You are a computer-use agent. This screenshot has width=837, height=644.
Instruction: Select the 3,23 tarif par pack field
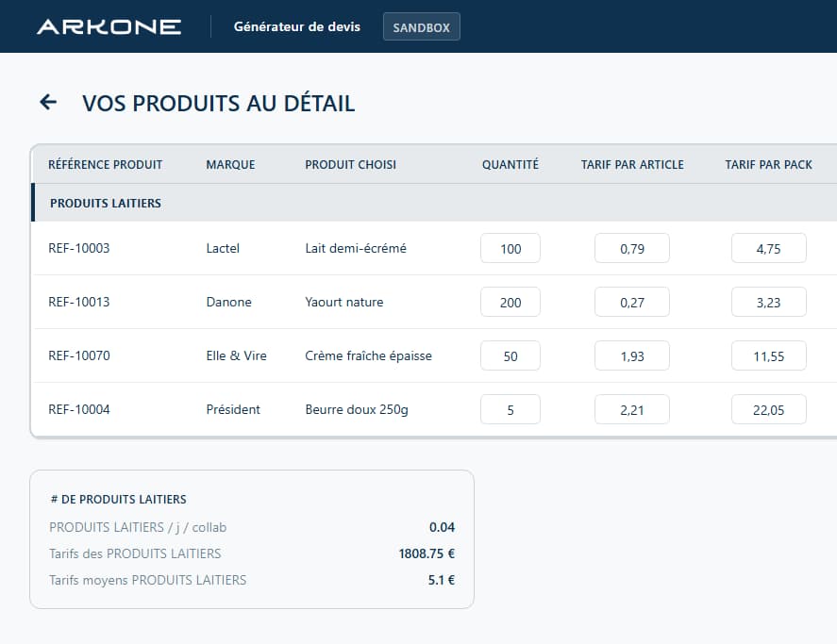pos(769,302)
